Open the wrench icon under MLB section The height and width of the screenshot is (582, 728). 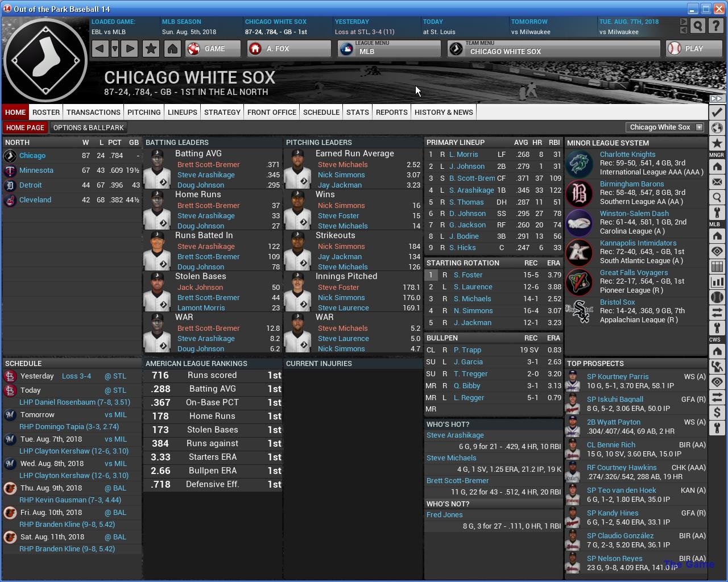717,328
